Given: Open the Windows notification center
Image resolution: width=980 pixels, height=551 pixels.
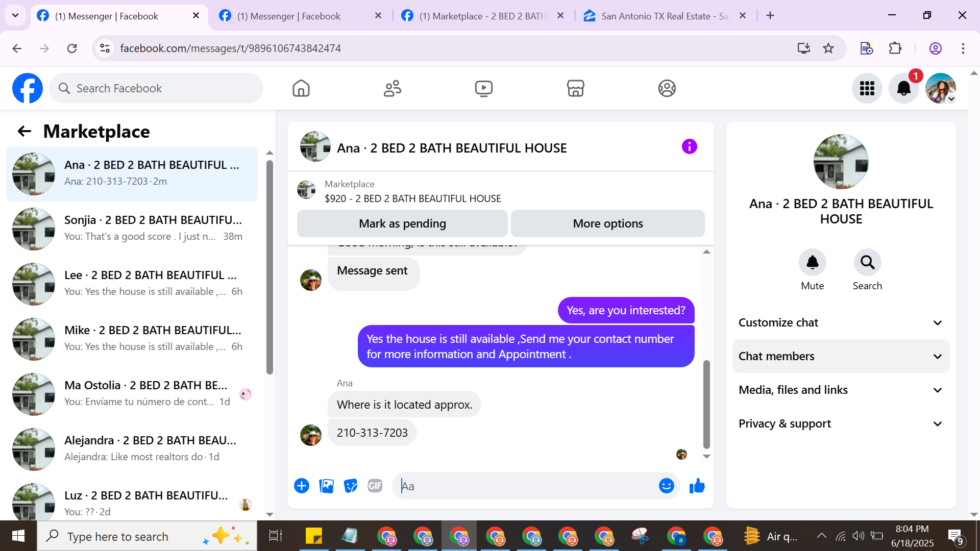Looking at the screenshot, I should 955,536.
